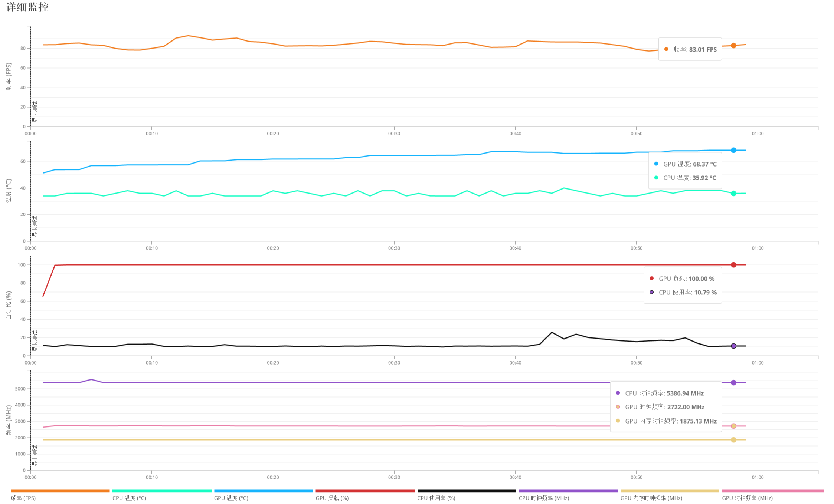Viewport: 834px width, 504px height.
Task: Toggle CPU 使用率 (%) legend entry
Action: click(x=436, y=498)
